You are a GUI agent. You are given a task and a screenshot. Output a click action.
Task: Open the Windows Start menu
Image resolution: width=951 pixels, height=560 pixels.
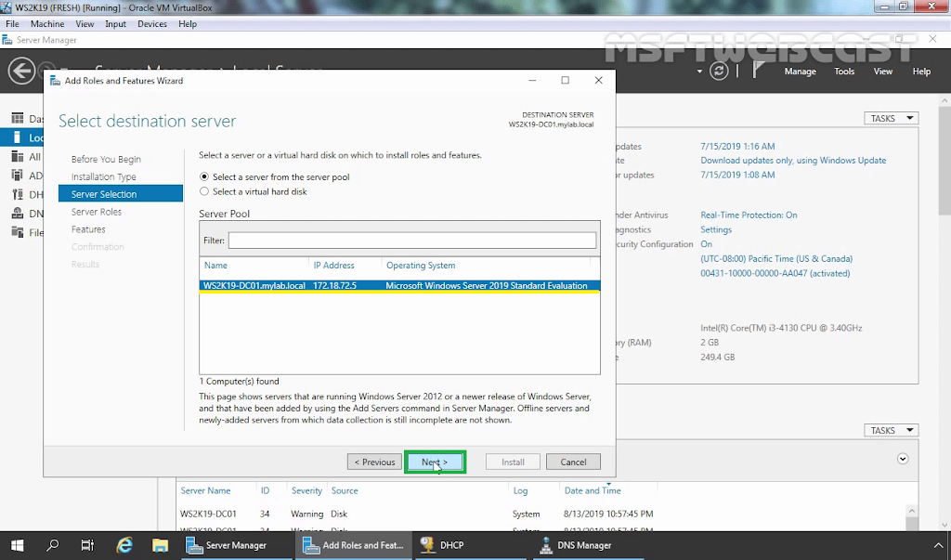point(17,545)
